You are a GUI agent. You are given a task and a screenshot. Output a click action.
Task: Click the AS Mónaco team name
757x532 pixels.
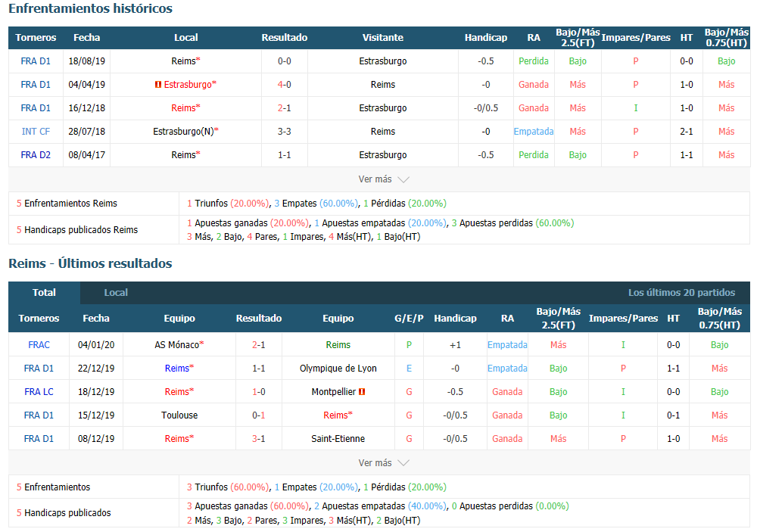tap(176, 344)
